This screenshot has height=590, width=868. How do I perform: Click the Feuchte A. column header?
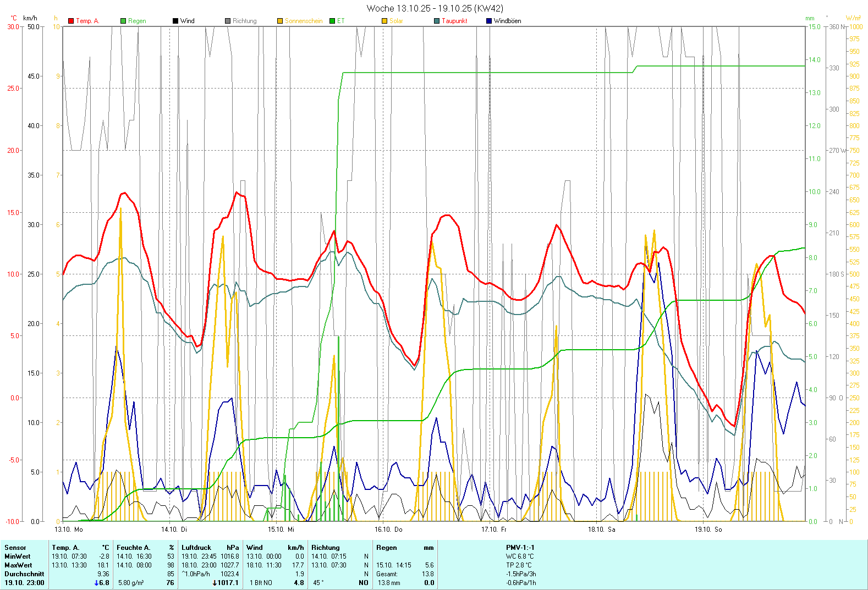coord(133,548)
